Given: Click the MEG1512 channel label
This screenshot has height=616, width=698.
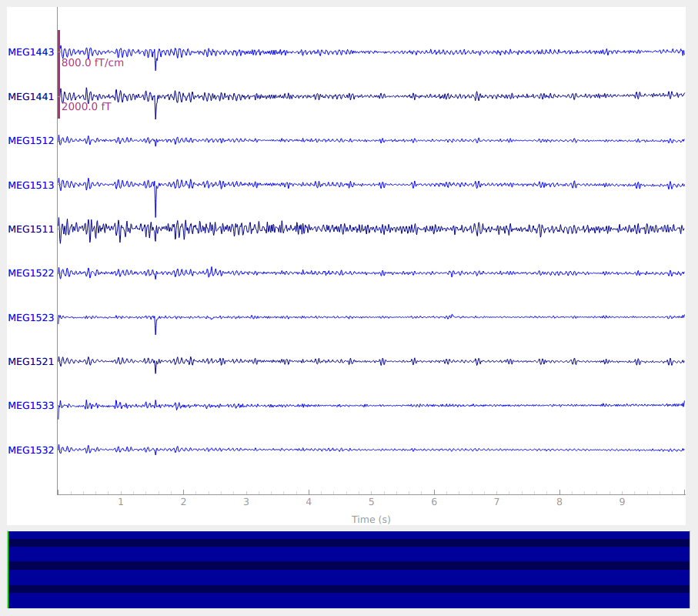Looking at the screenshot, I should (x=31, y=141).
